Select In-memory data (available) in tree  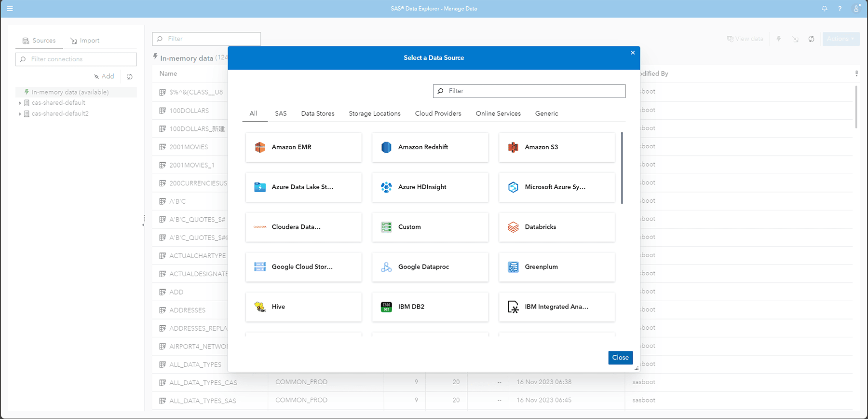coord(76,92)
